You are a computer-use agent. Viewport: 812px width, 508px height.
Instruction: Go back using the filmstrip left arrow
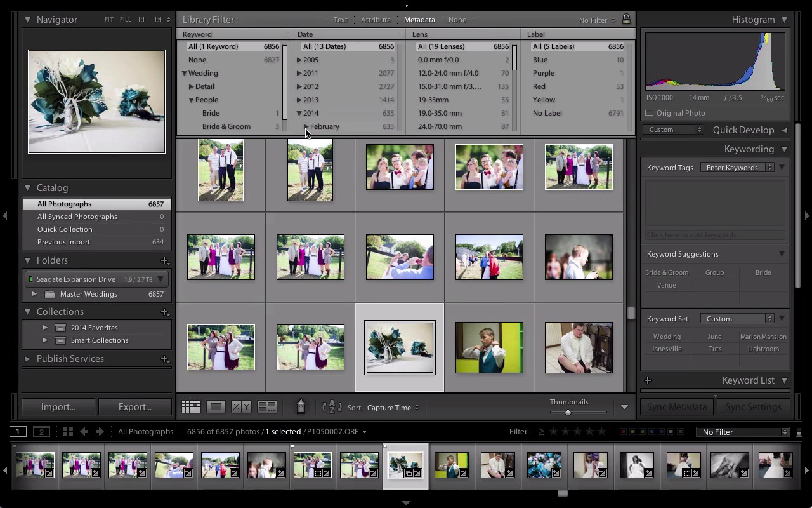click(84, 432)
